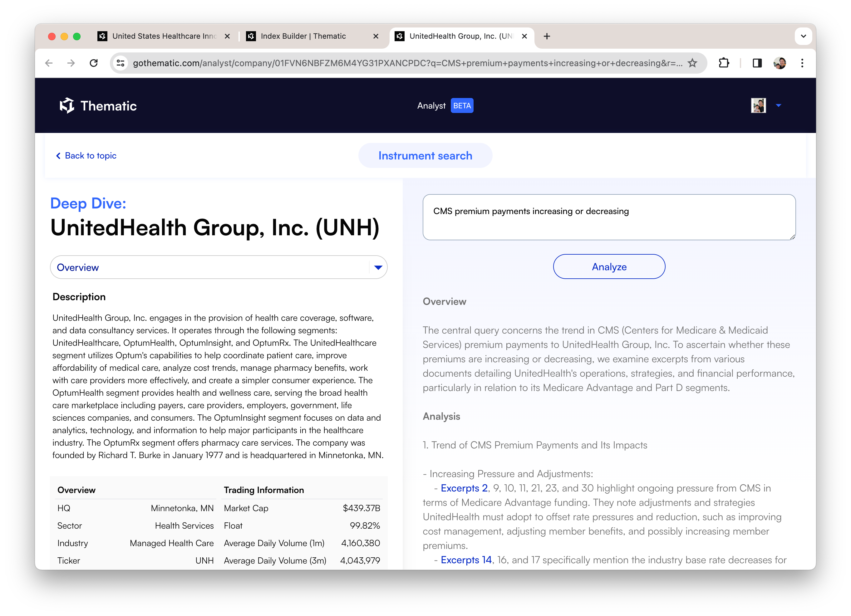Open the Chrome three-dot menu
The width and height of the screenshot is (851, 616).
pyautogui.click(x=802, y=63)
